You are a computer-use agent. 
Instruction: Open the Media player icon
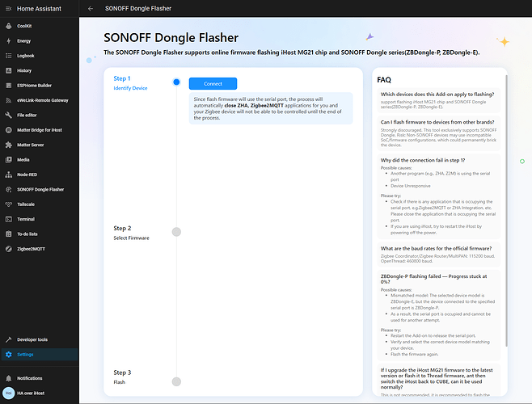[x=8, y=160]
